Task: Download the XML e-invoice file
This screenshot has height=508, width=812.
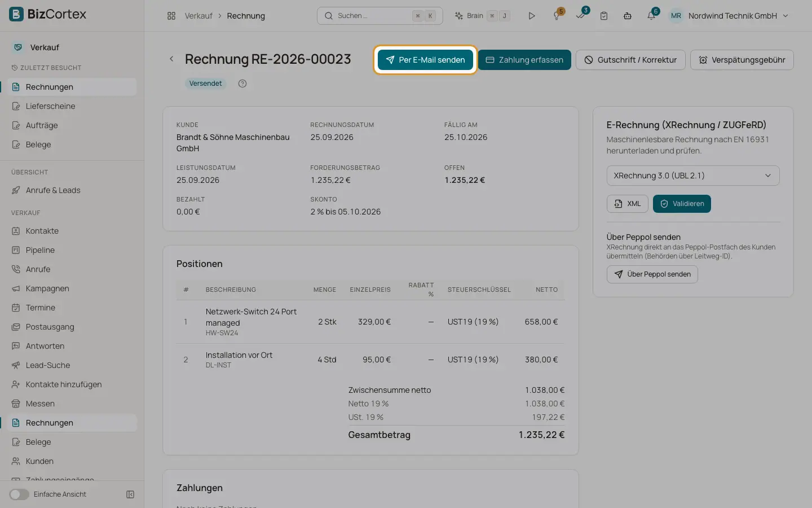Action: click(x=628, y=204)
